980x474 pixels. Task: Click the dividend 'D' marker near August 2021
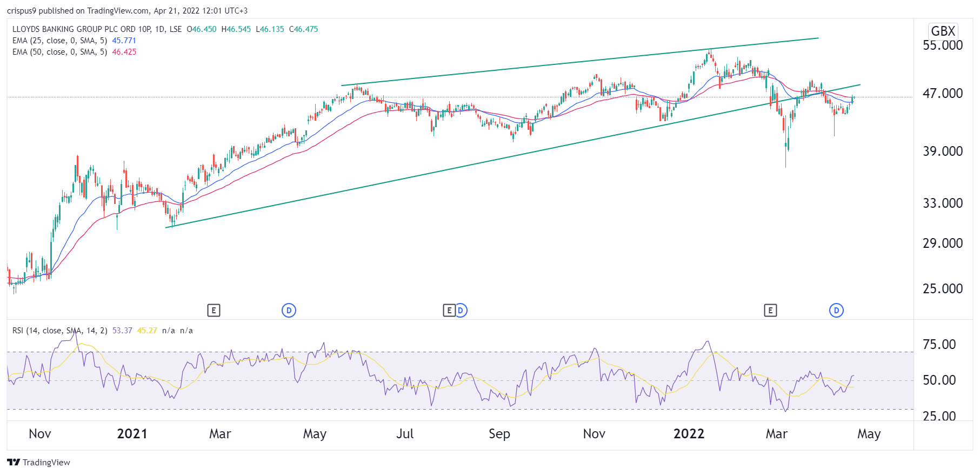click(x=461, y=311)
